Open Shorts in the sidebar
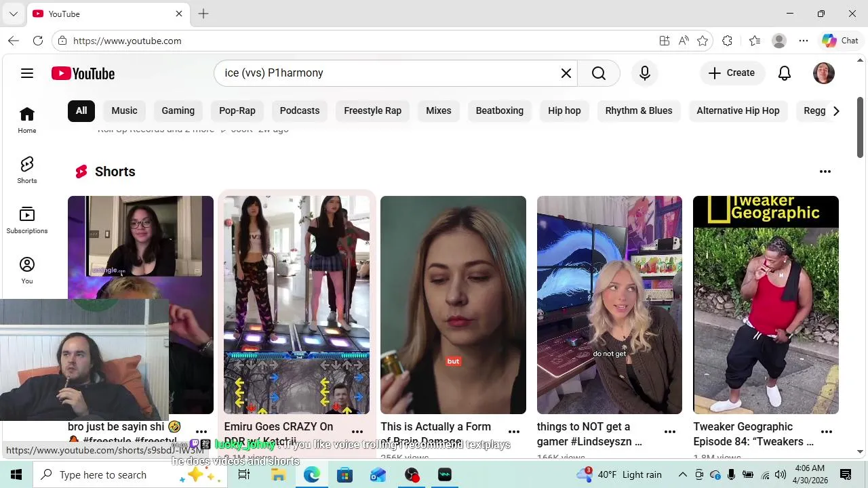868x488 pixels. click(27, 170)
